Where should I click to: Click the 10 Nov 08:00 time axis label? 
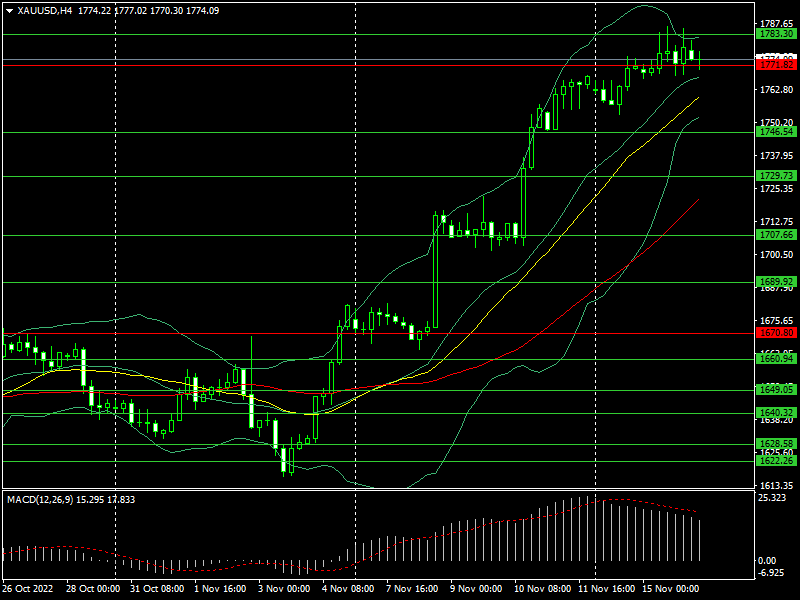tap(542, 589)
